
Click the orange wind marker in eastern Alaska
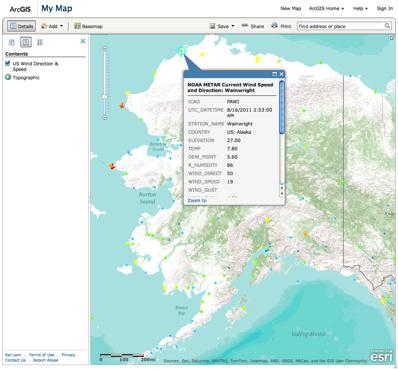click(306, 234)
